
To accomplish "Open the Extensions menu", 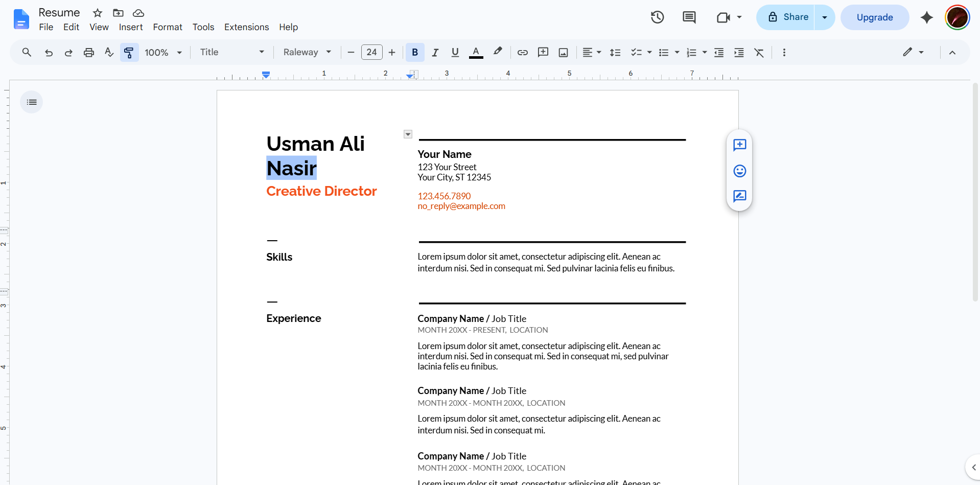I will 246,27.
